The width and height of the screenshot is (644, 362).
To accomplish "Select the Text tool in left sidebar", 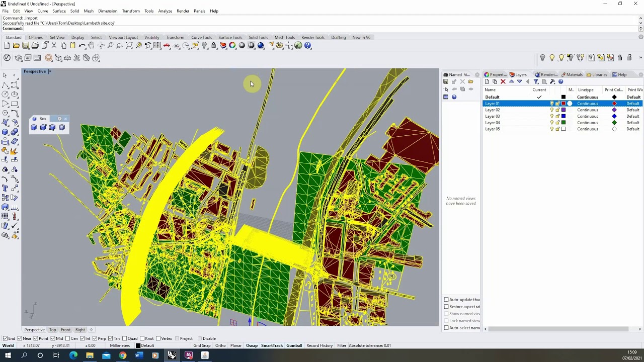I will (5, 189).
